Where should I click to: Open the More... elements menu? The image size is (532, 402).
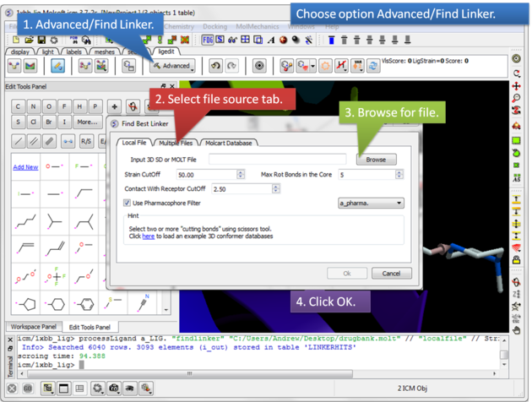87,122
